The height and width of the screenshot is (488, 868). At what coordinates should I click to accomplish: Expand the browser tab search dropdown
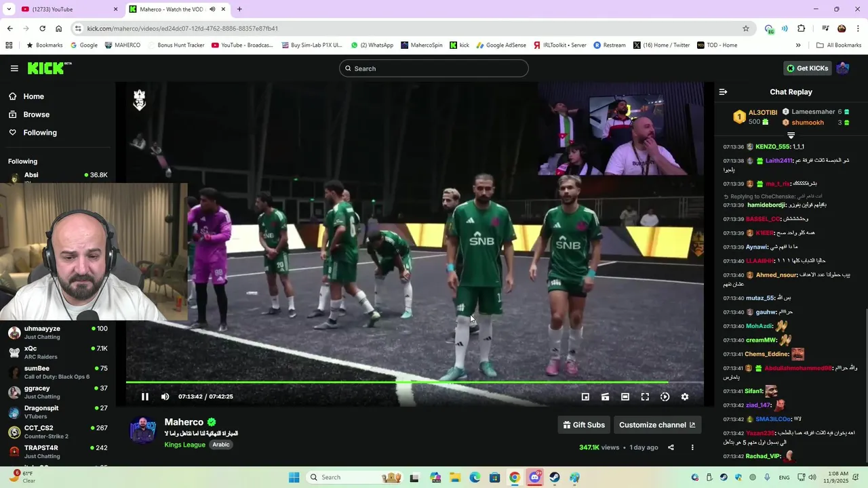point(9,9)
